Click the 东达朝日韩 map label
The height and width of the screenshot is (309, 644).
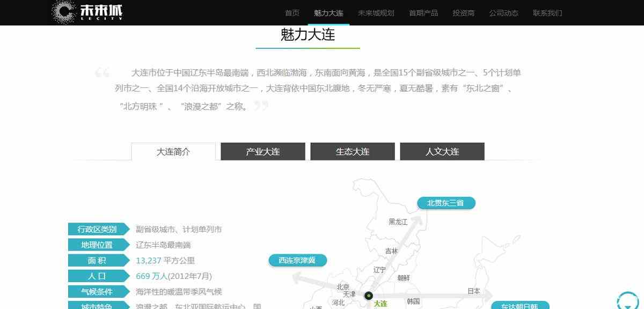[x=520, y=306]
